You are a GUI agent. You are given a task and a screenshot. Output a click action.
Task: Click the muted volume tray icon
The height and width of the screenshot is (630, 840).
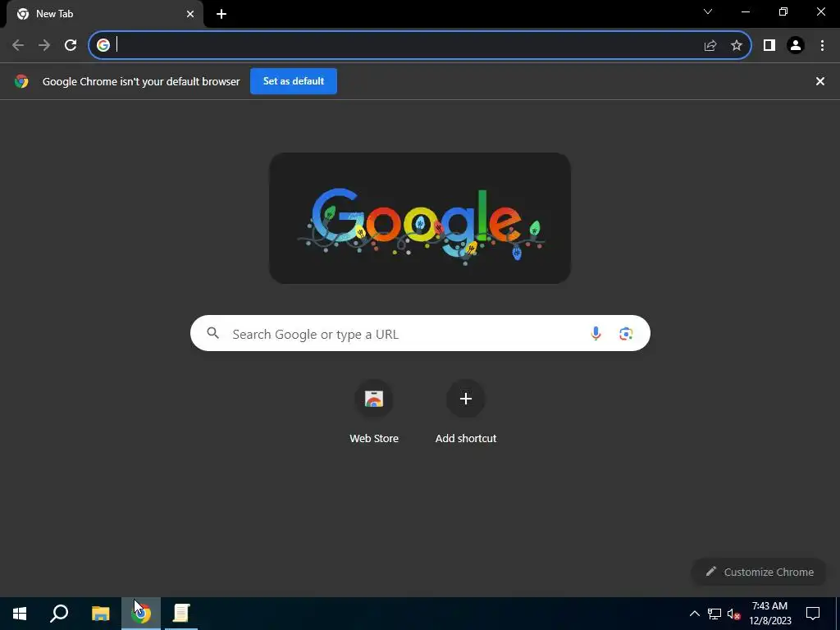pos(734,614)
